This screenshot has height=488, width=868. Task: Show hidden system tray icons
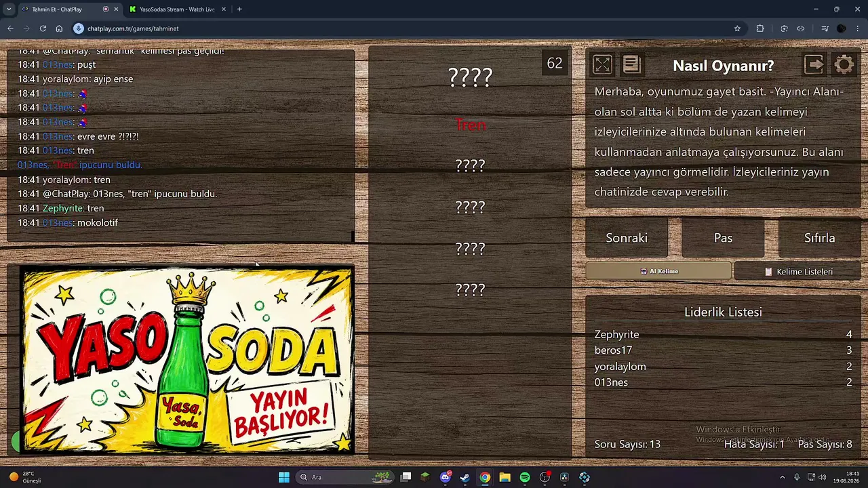click(782, 477)
